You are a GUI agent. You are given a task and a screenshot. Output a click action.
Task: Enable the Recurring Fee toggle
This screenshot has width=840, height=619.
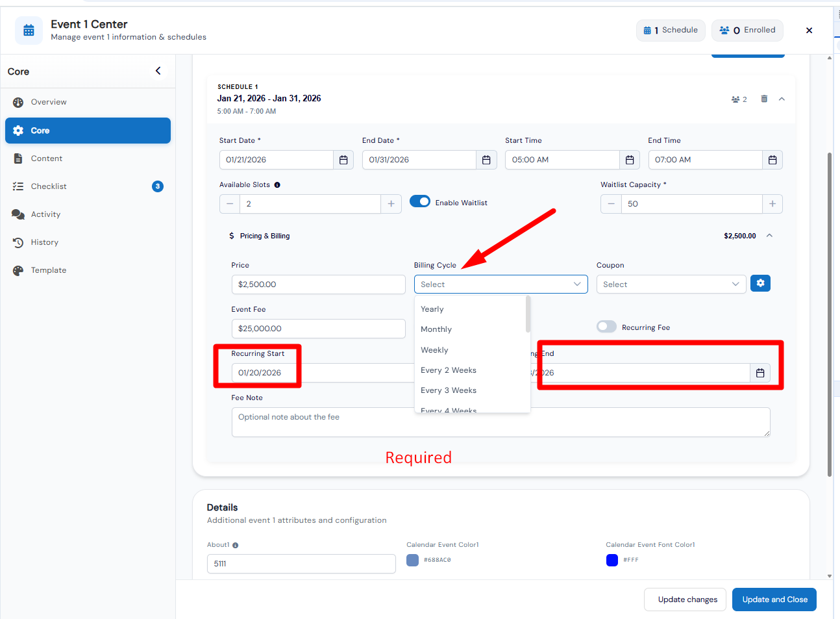(x=606, y=327)
